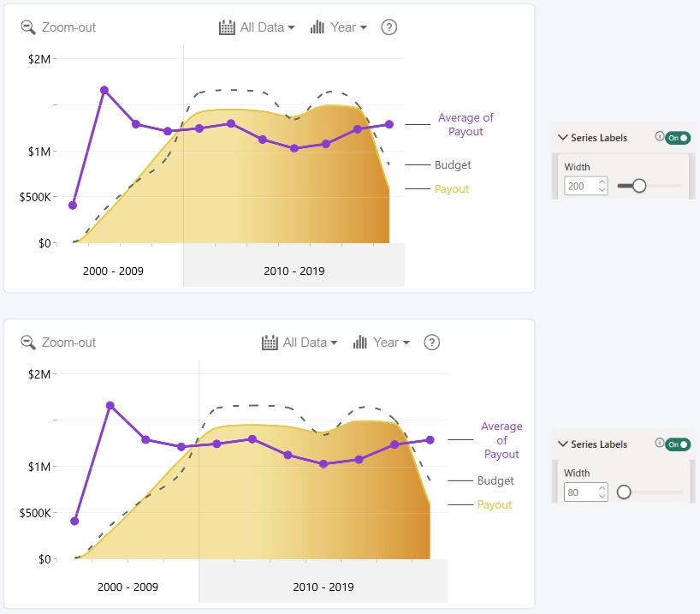Viewport: 700px width, 614px height.
Task: Click the bar chart granularity icon in bottom chart
Action: (x=359, y=343)
